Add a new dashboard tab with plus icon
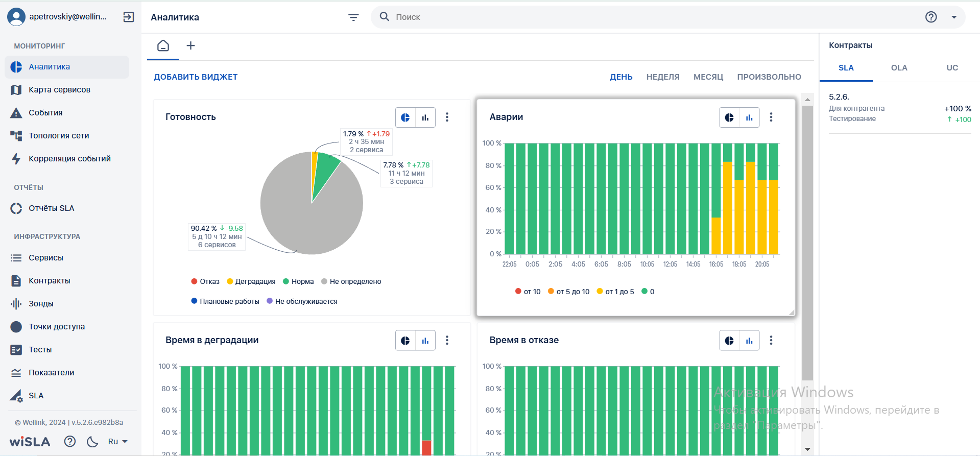The image size is (980, 456). (x=190, y=45)
